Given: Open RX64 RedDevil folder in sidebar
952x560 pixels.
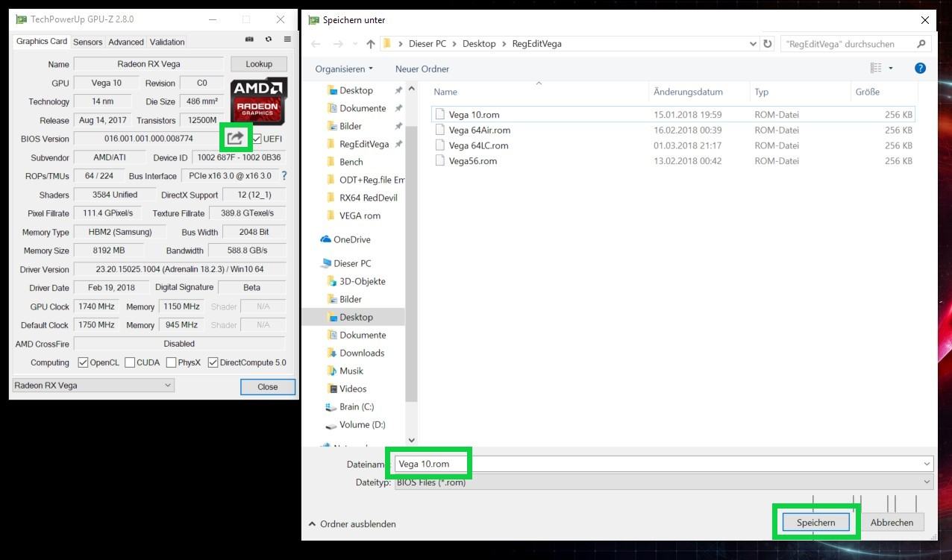Looking at the screenshot, I should pos(363,198).
